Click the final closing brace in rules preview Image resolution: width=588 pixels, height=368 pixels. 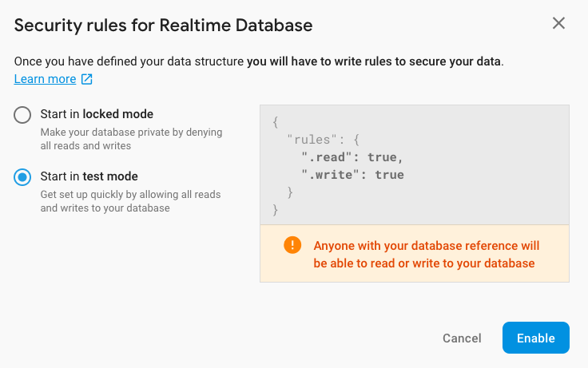[x=276, y=210]
